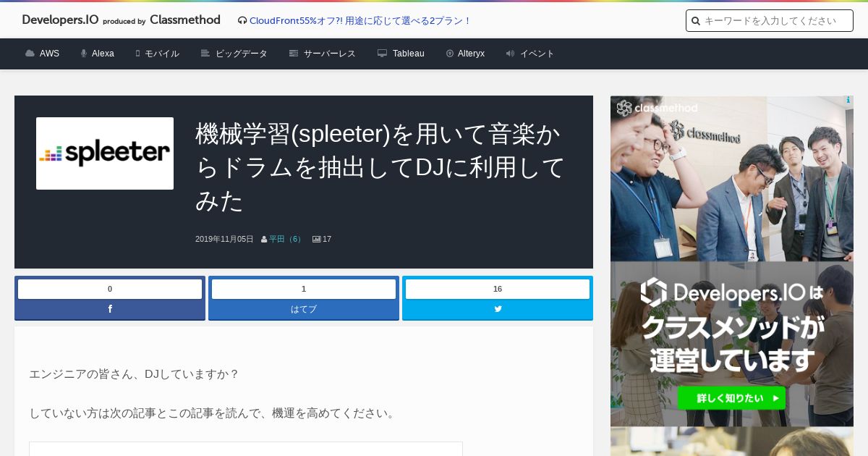
Task: Click the Facebook share count 0
Action: coord(110,289)
